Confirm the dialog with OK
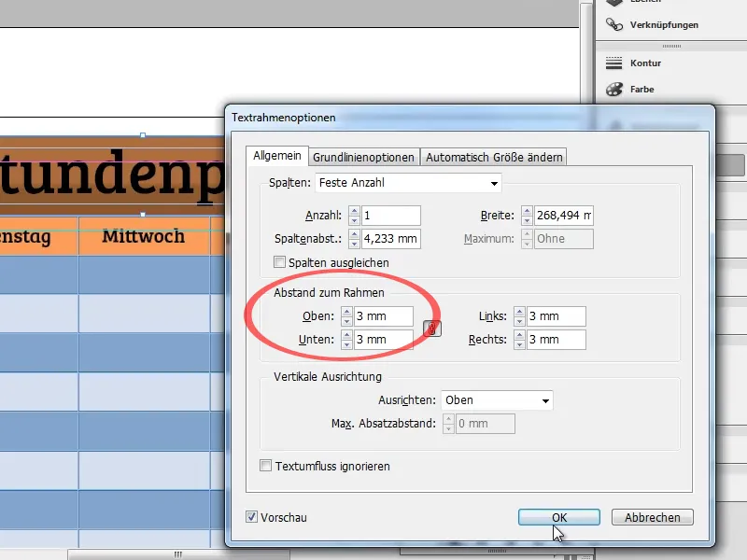Screen dimensions: 747x560 tap(558, 517)
